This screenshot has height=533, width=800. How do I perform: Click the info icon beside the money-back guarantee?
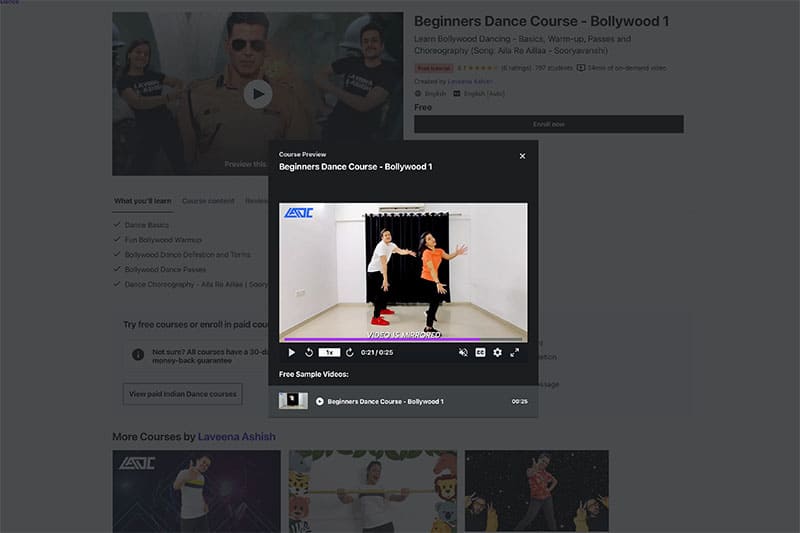pos(138,354)
